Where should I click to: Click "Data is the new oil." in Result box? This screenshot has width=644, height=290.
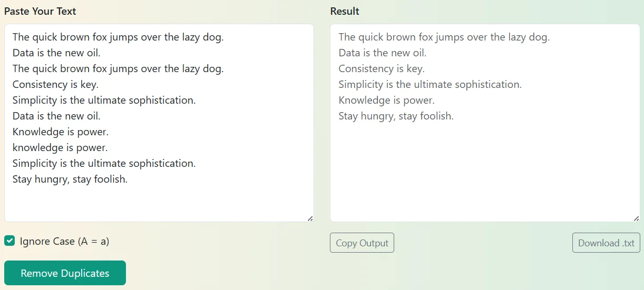382,53
